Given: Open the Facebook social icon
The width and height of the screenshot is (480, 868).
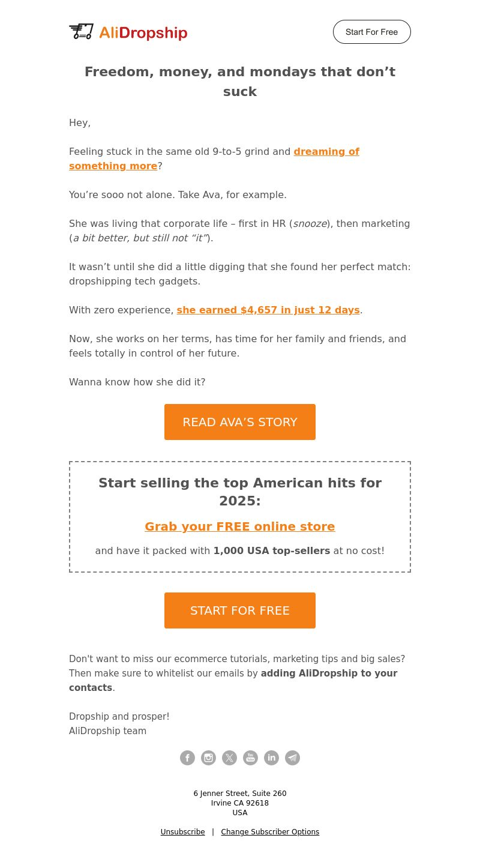Looking at the screenshot, I should [x=187, y=758].
